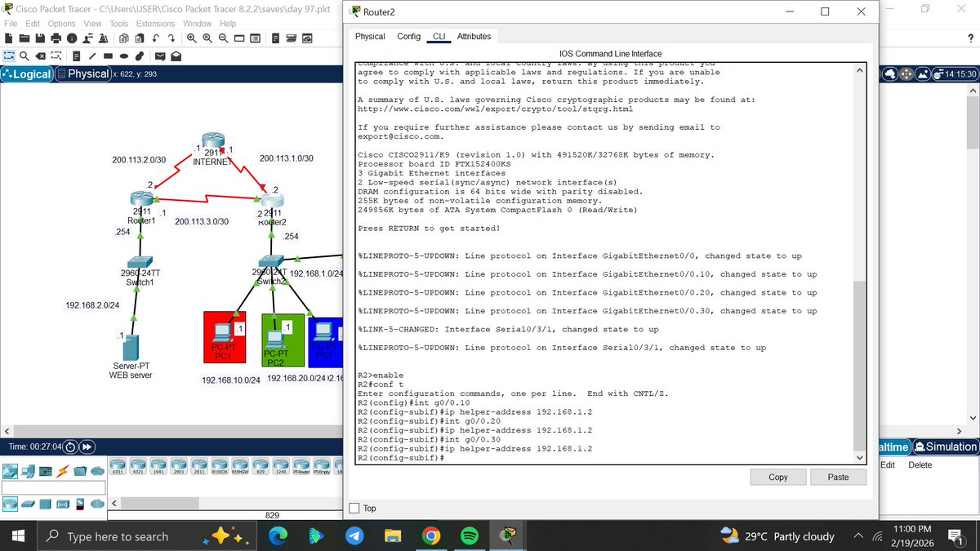This screenshot has width=980, height=551.
Task: Add Complex PDU with open envelope icon
Action: [x=176, y=56]
